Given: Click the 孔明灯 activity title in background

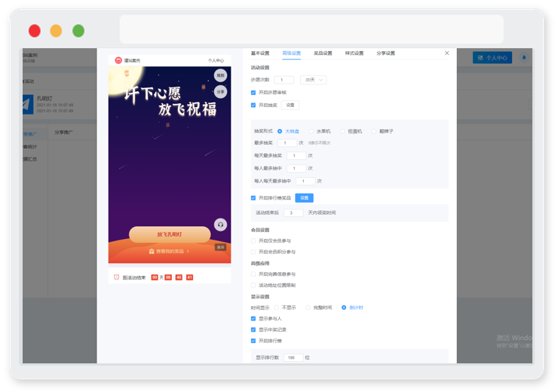Looking at the screenshot, I should pyautogui.click(x=44, y=98).
